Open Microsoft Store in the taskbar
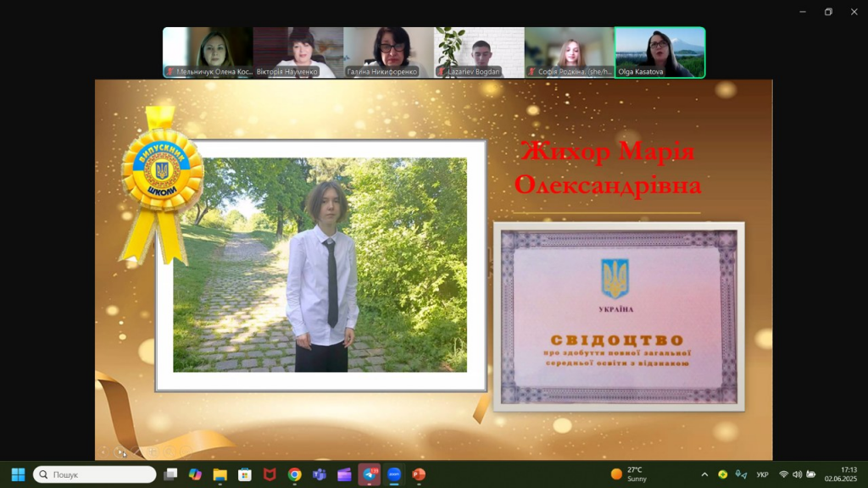Screen dimensions: 868x488 [245, 474]
